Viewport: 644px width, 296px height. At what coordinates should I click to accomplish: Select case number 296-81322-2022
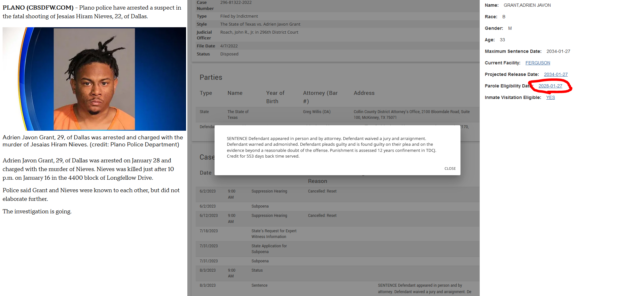[236, 3]
